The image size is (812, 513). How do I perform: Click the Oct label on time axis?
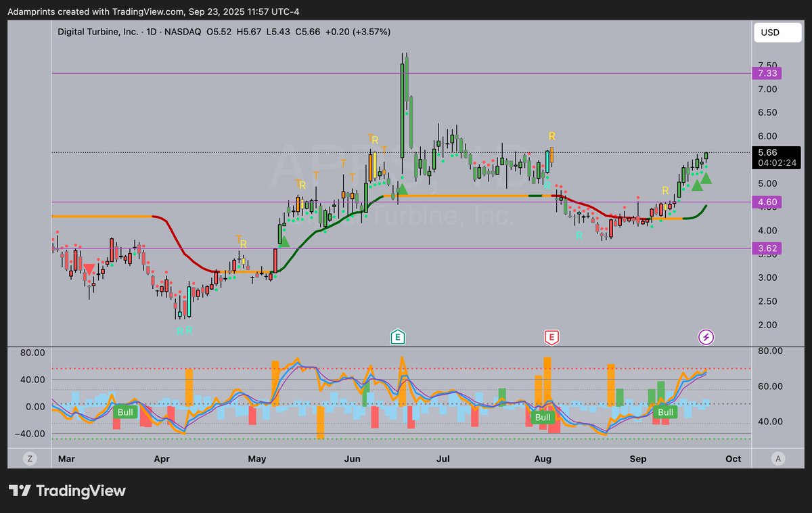(733, 458)
